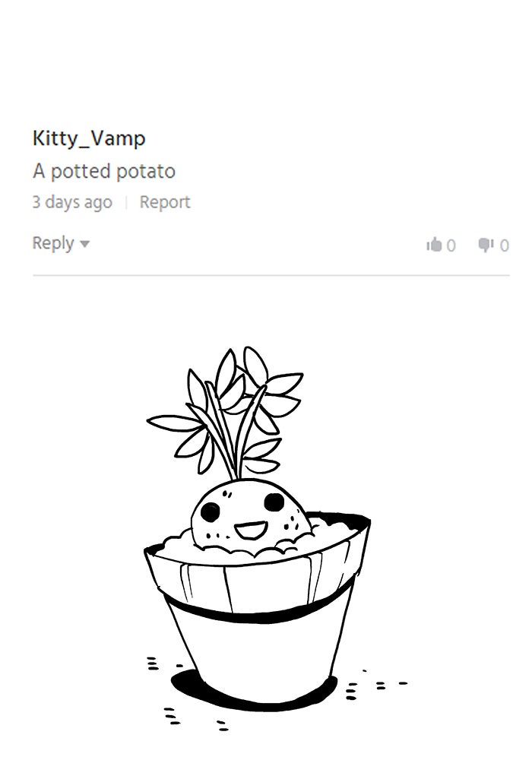Screen dimensions: 532x760
Task: Click the thumbs-up count of 0
Action: (451, 245)
